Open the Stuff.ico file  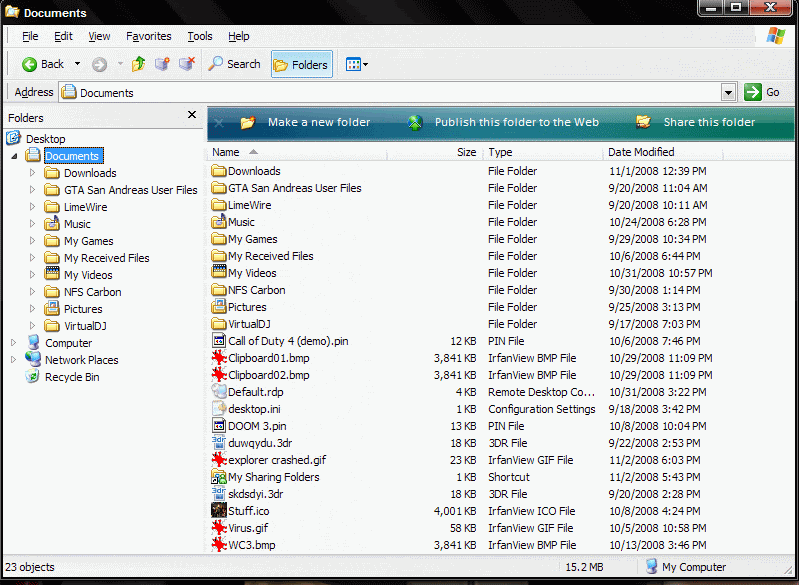pyautogui.click(x=248, y=511)
